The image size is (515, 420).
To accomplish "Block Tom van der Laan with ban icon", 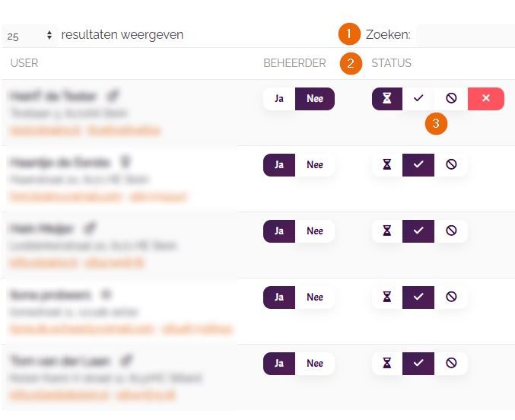I will coord(451,364).
